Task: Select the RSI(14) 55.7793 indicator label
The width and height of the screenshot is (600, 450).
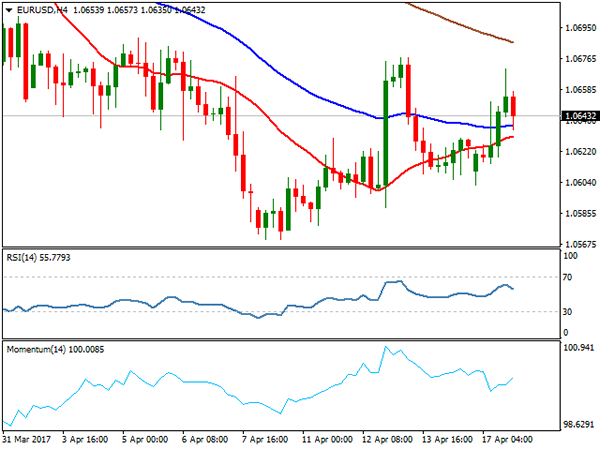Action: point(38,258)
